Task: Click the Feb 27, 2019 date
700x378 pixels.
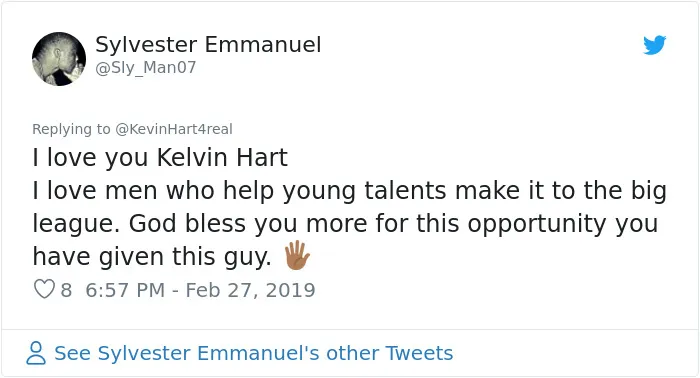Action: point(250,290)
